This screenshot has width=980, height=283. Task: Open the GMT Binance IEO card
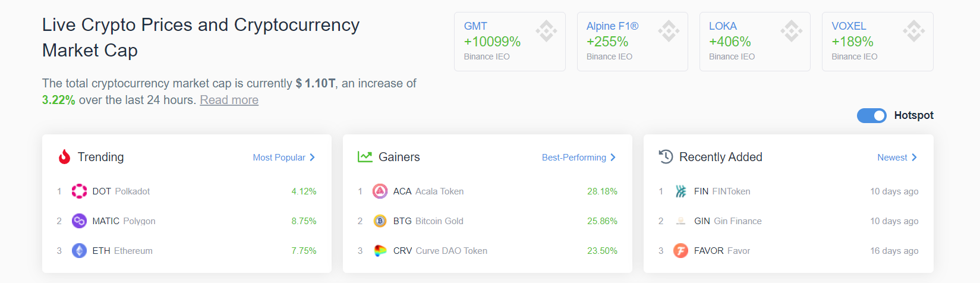(x=510, y=42)
